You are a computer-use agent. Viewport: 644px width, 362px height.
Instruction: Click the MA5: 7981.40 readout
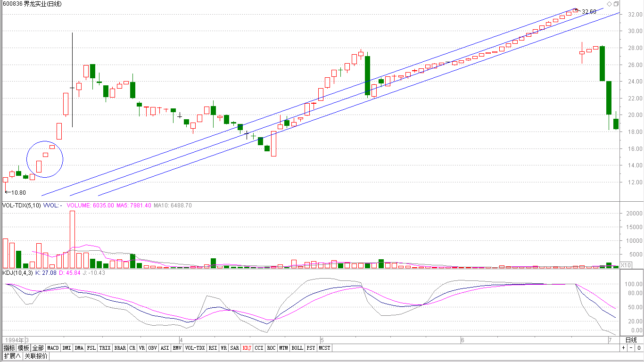point(134,206)
